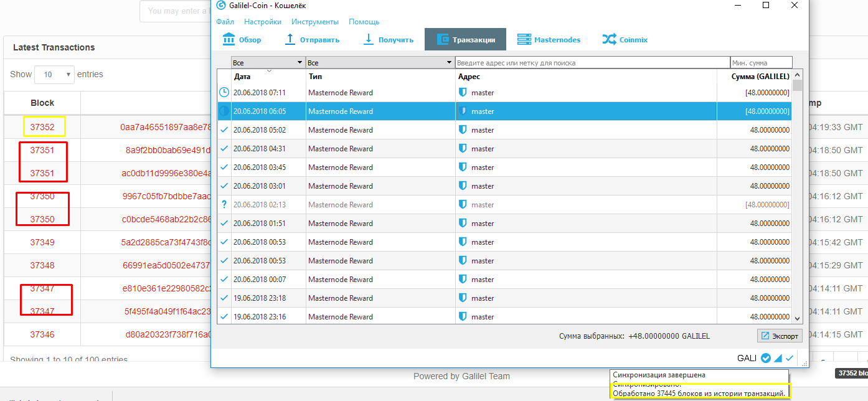
Task: Open the date filter dropdown showing Все
Action: [268, 63]
